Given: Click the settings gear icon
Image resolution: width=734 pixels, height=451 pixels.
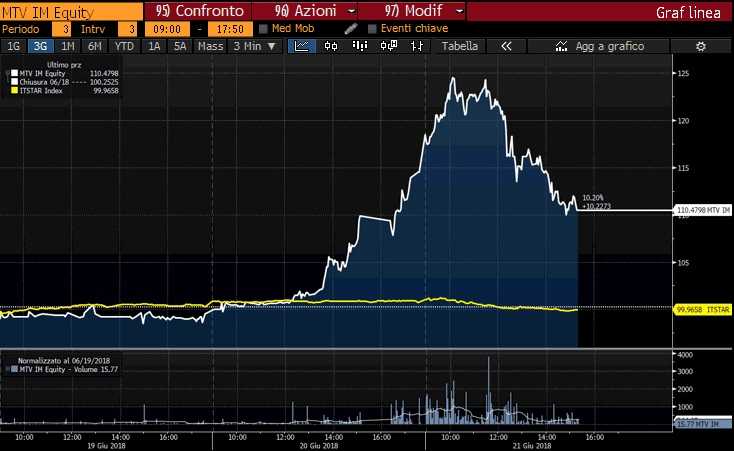Looking at the screenshot, I should click(x=700, y=46).
